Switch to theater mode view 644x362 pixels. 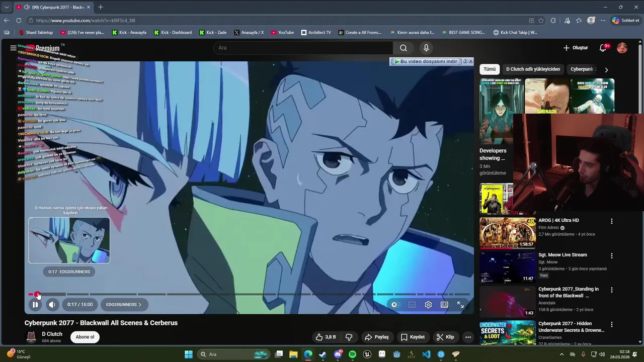pos(444,305)
